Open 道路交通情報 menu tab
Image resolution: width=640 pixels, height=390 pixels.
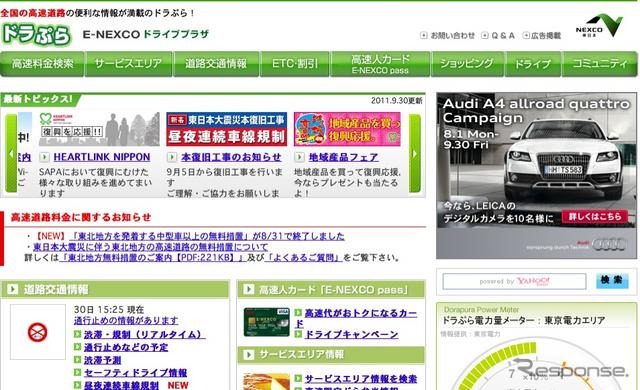click(216, 64)
